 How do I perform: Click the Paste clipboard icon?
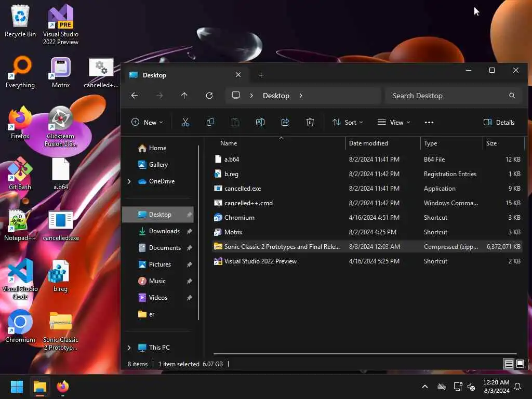click(235, 122)
